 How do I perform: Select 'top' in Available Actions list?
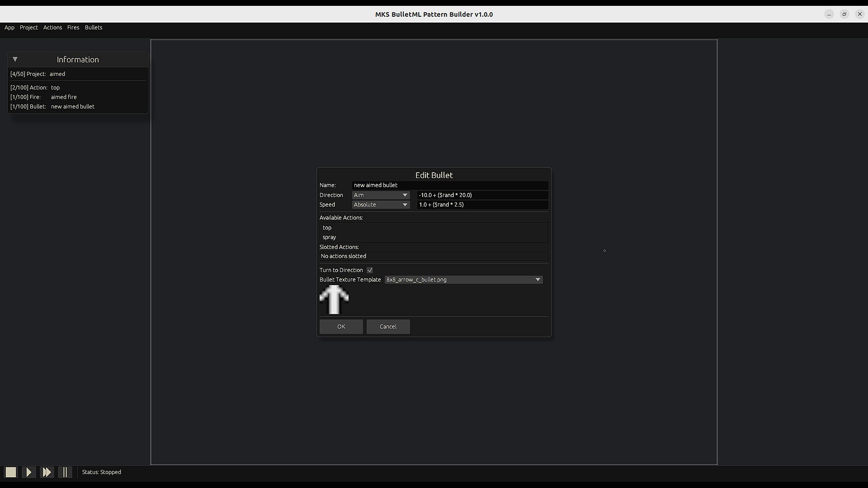tap(327, 228)
